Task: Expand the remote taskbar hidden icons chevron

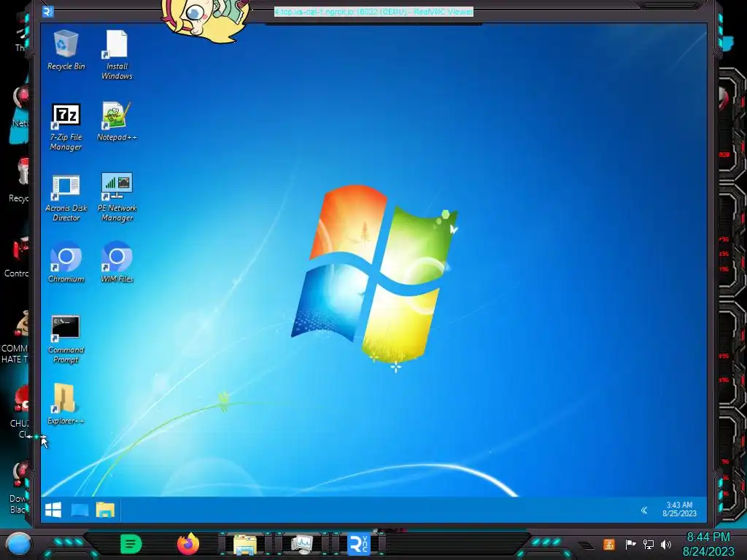Action: point(644,510)
